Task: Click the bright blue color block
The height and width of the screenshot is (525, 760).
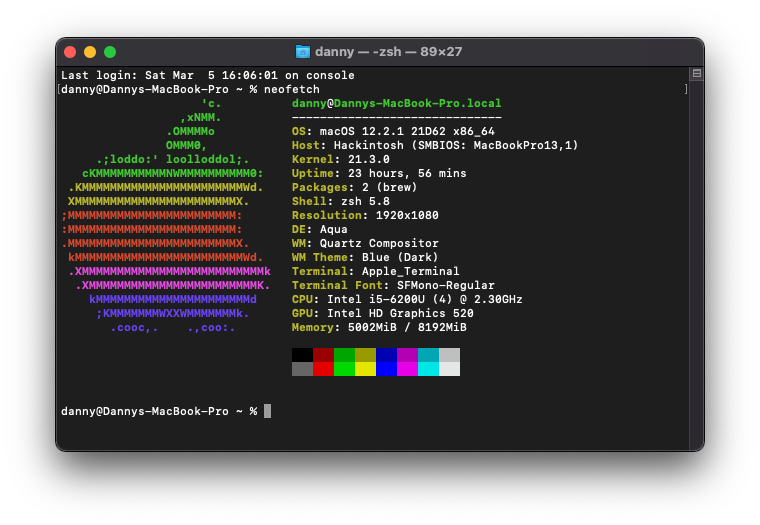Action: pyautogui.click(x=386, y=369)
